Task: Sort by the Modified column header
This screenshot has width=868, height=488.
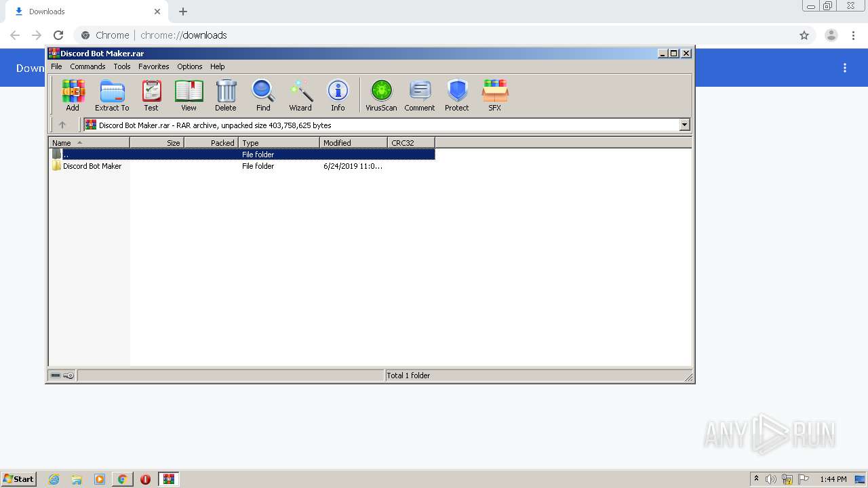Action: pos(353,143)
